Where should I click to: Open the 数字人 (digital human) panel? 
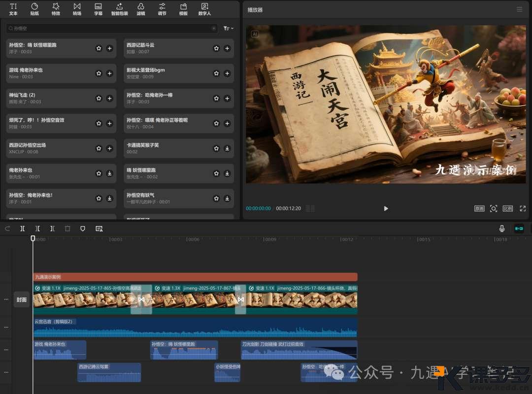[204, 9]
